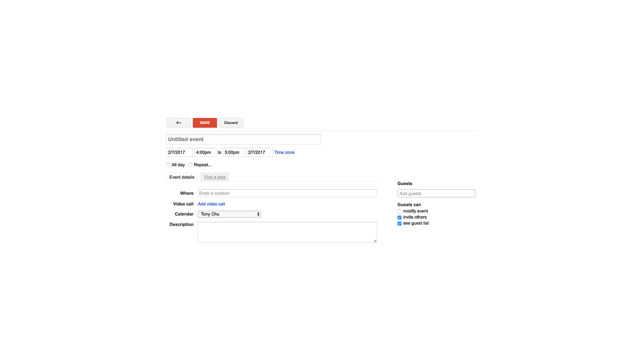Check the Repeat... option
The width and height of the screenshot is (644, 362).
click(190, 165)
